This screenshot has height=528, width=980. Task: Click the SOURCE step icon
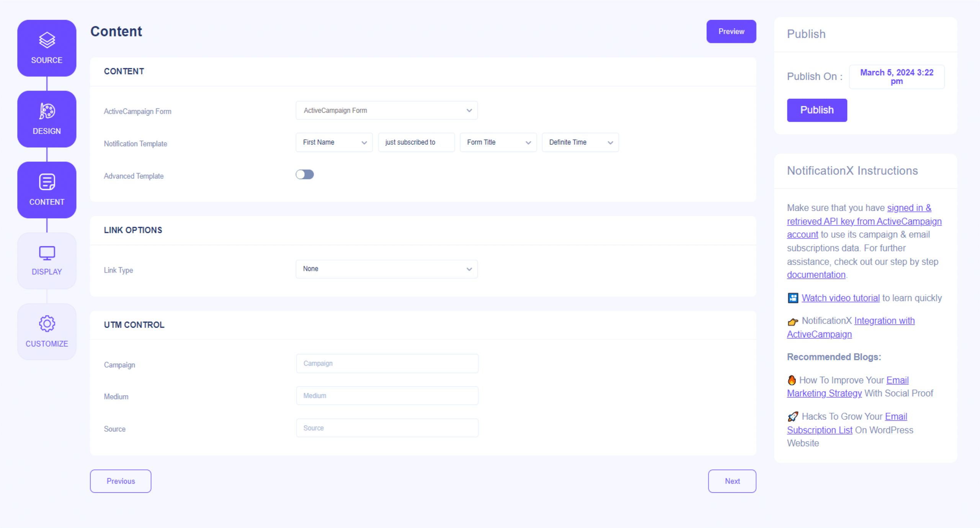tap(46, 40)
